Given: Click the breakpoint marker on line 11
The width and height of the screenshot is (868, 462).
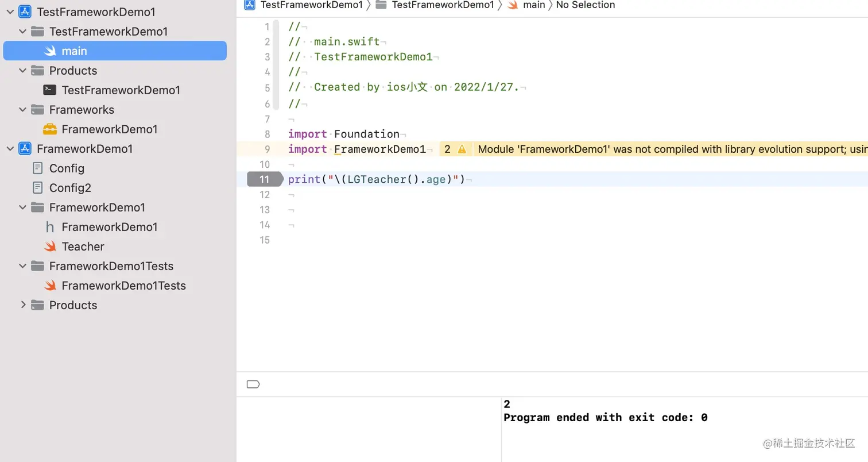Looking at the screenshot, I should [266, 179].
